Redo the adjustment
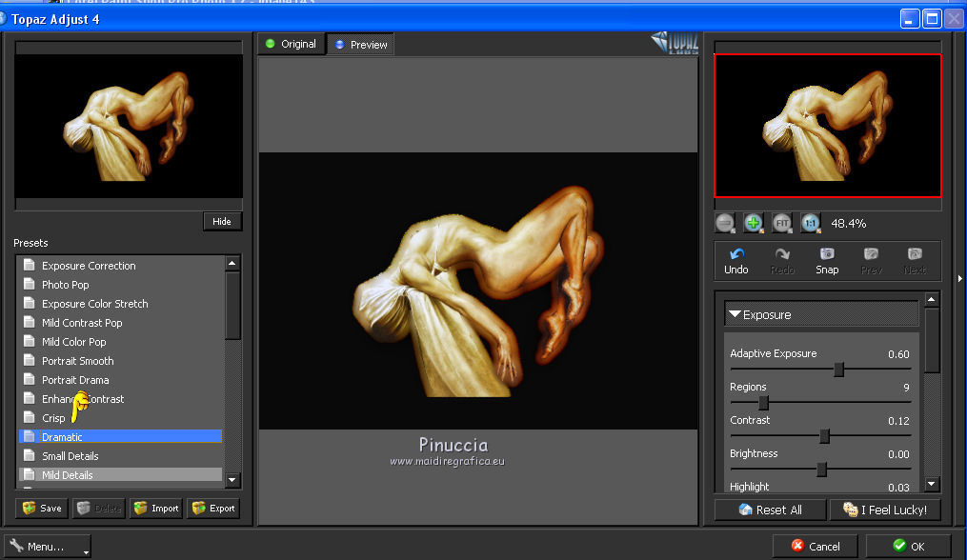The image size is (967, 560). tap(782, 262)
